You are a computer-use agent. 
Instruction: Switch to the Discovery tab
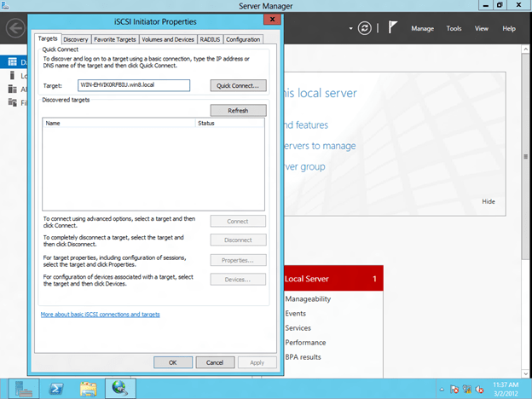pyautogui.click(x=75, y=39)
